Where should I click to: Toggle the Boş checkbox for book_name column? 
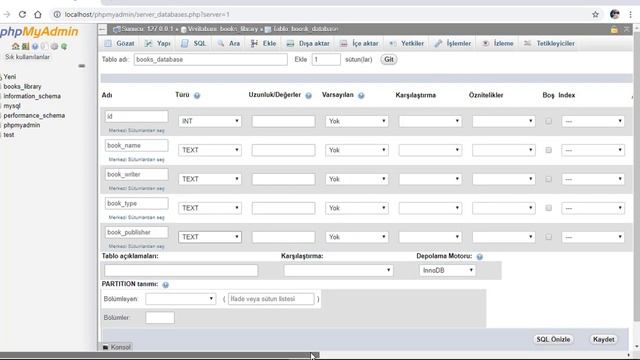(549, 150)
